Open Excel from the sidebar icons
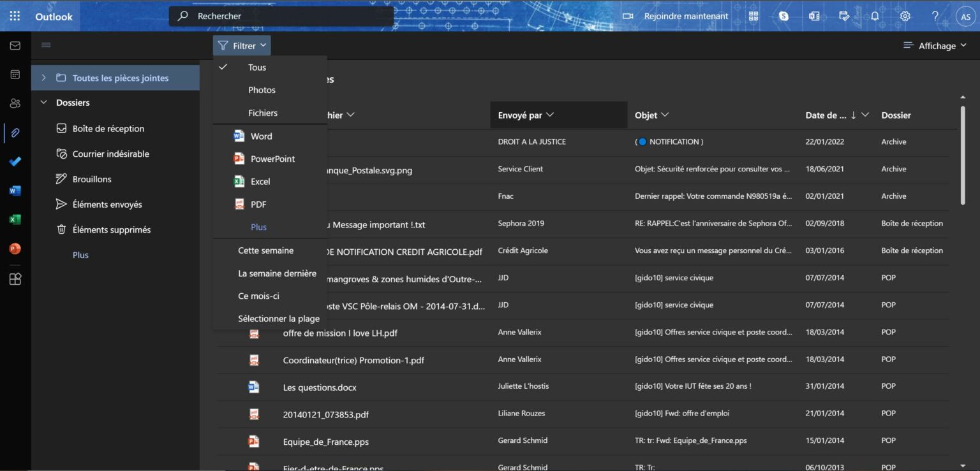Image resolution: width=980 pixels, height=471 pixels. click(14, 219)
